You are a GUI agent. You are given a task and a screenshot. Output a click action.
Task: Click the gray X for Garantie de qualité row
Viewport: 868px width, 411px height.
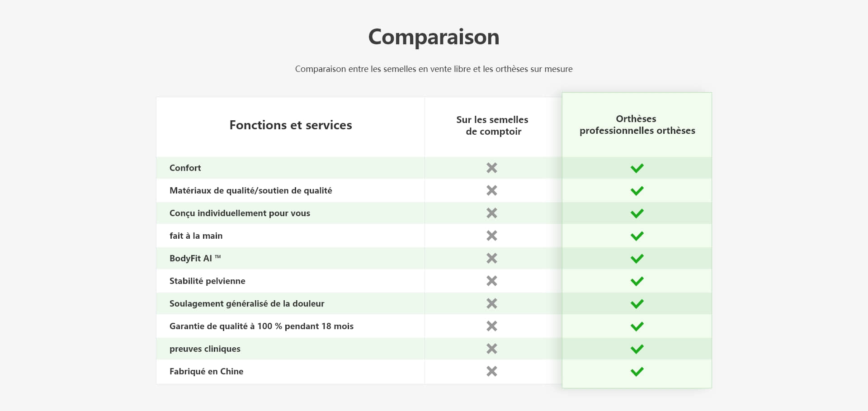492,326
